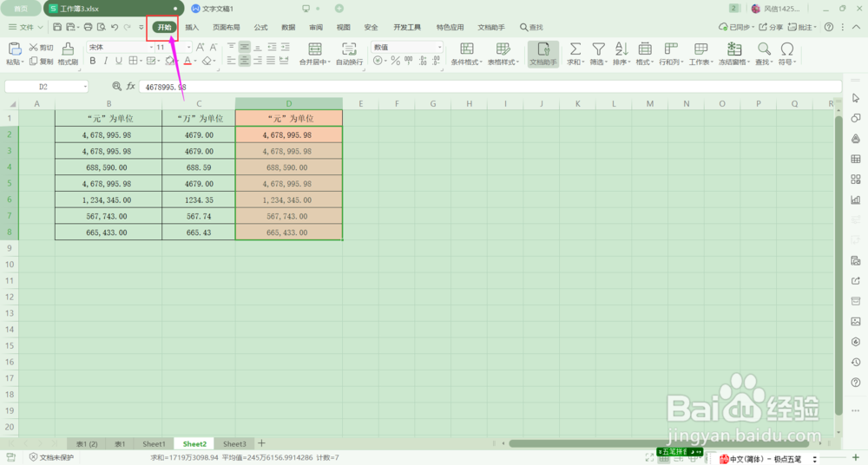Click the 查找 search box in menu bar
Screen dimensions: 868x465
point(531,27)
